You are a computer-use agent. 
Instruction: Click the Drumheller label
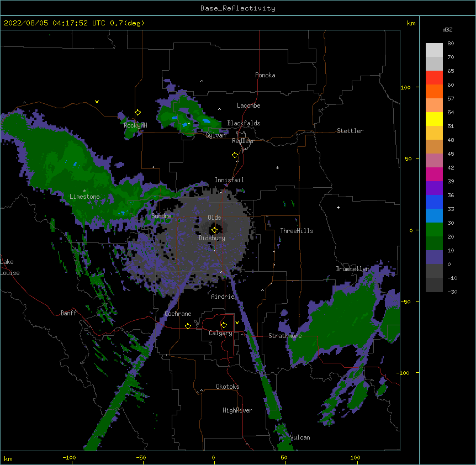click(x=352, y=269)
